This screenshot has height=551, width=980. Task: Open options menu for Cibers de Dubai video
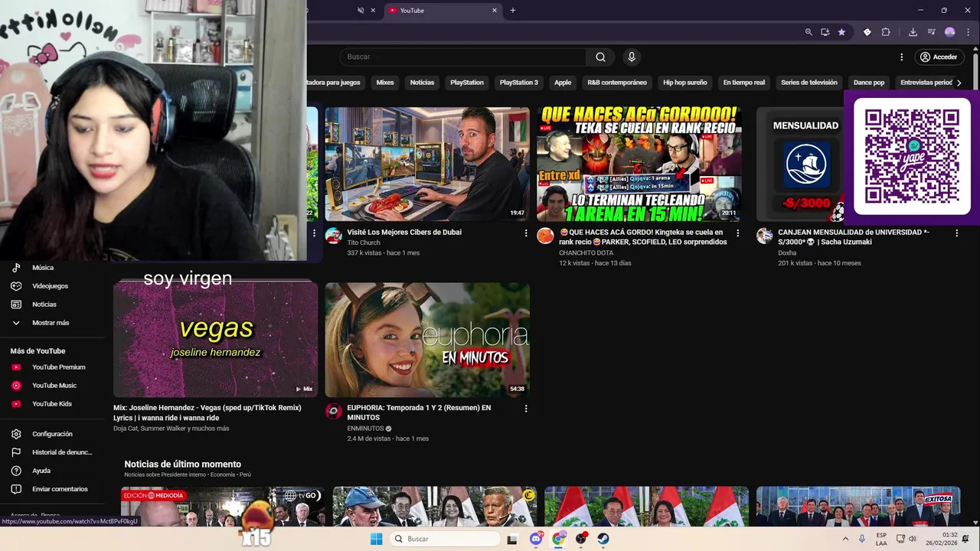(x=526, y=233)
